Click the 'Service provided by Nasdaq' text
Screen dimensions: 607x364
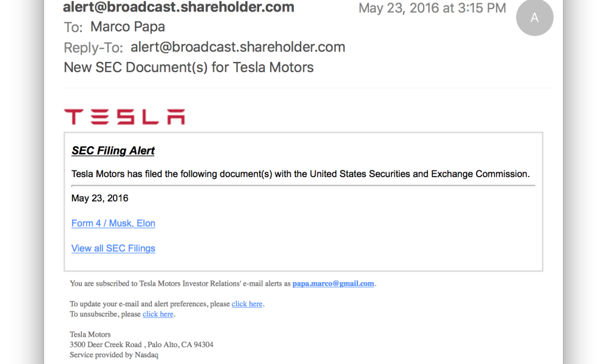click(114, 355)
